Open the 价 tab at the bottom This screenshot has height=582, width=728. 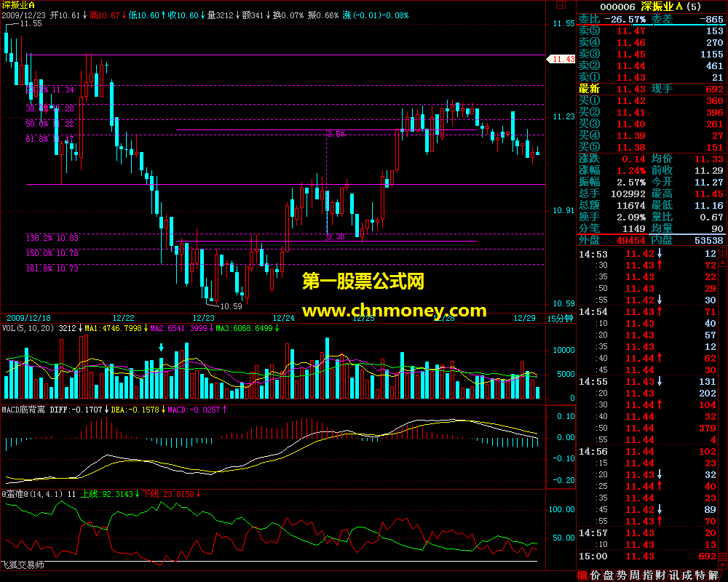pyautogui.click(x=596, y=575)
